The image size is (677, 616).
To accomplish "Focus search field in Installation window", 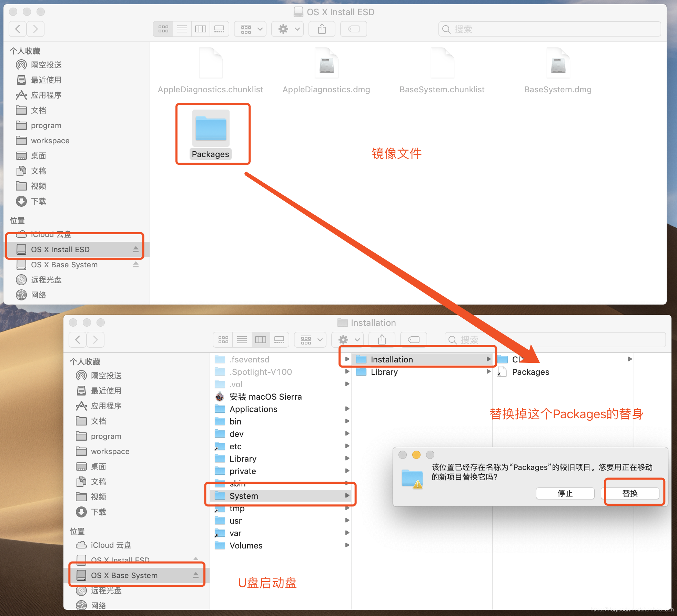I will 555,340.
